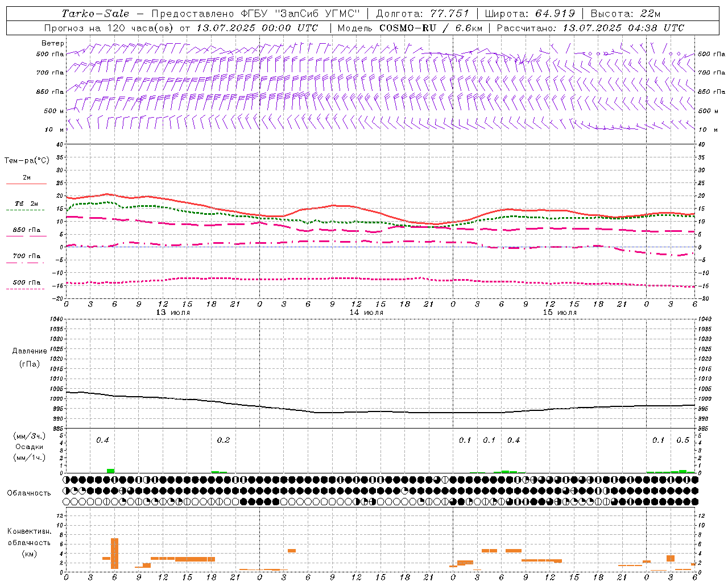Click the Модель COSMO-RU / 6.6км label
The image size is (728, 582).
pyautogui.click(x=410, y=28)
